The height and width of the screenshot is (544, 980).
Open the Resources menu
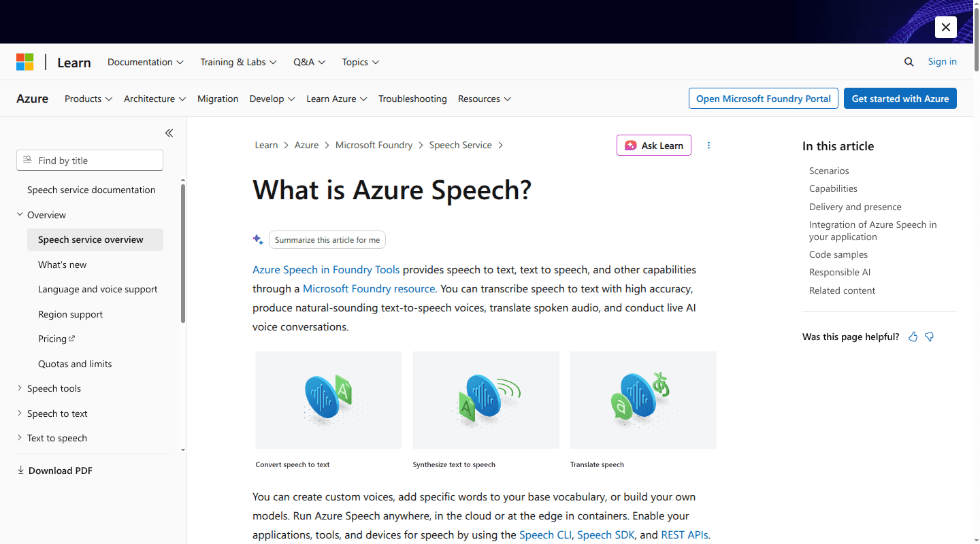click(485, 99)
